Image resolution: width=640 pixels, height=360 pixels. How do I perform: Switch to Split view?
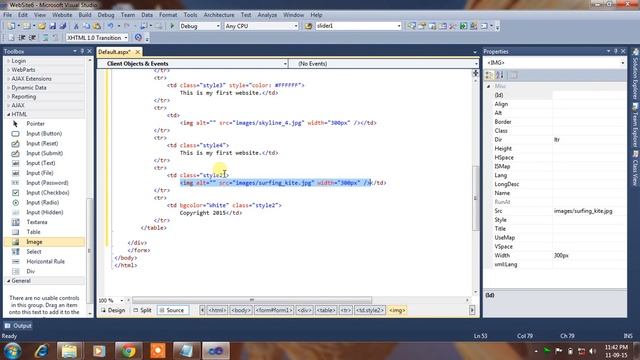tap(142, 311)
